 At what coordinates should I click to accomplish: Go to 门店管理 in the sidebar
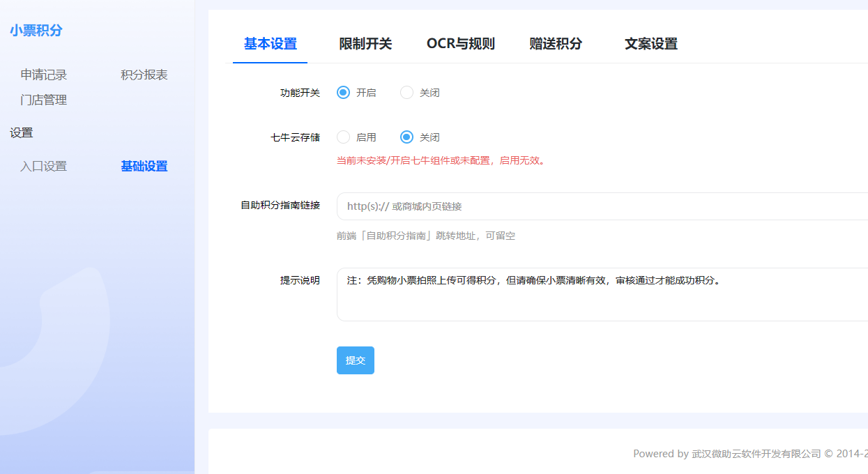(44, 100)
